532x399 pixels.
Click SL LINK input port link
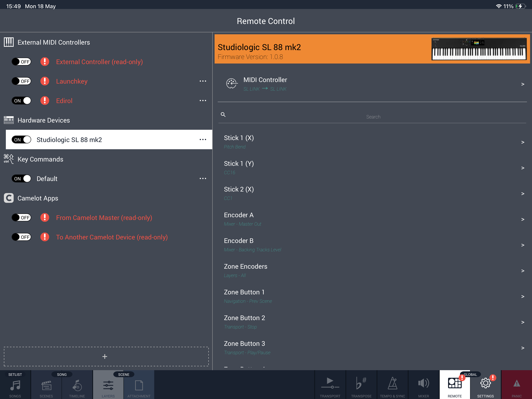[x=251, y=89]
